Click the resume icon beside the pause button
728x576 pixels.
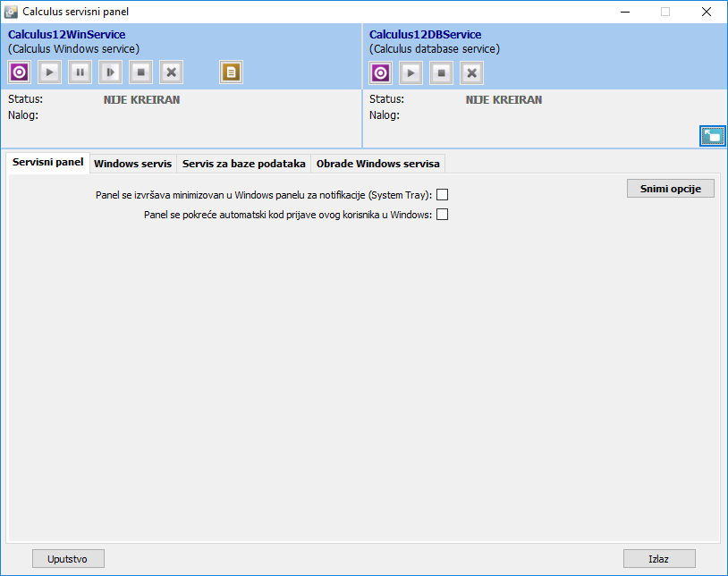click(111, 72)
